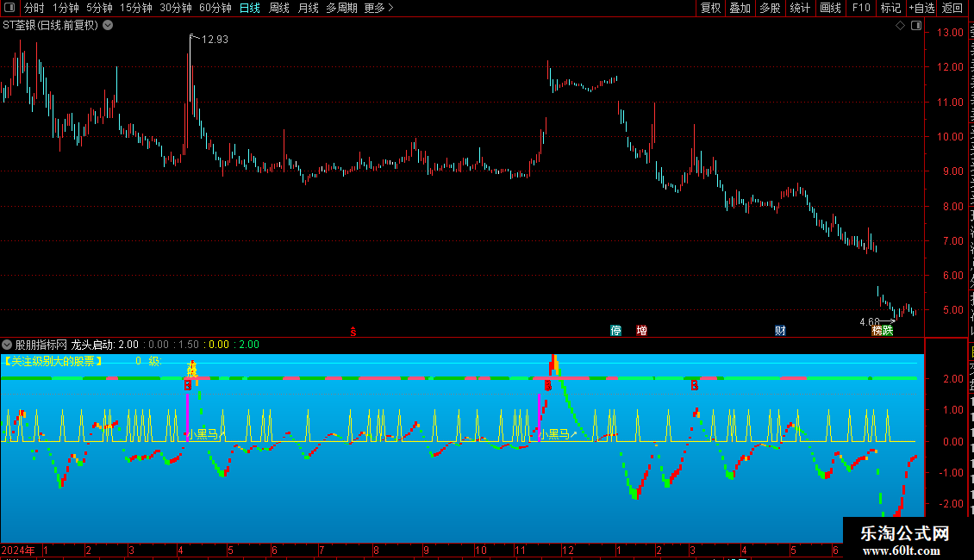Click the 股朋指标网 indicator name
This screenshot has height=560, width=974.
[41, 345]
